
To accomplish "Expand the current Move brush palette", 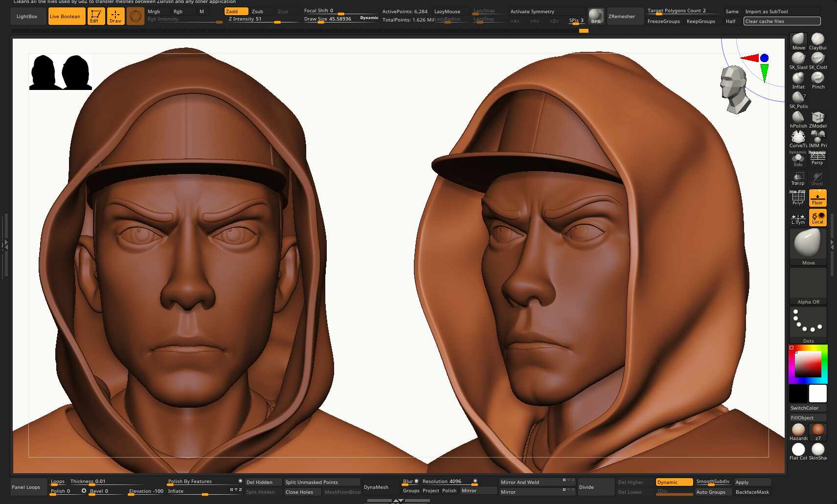I will coord(808,247).
